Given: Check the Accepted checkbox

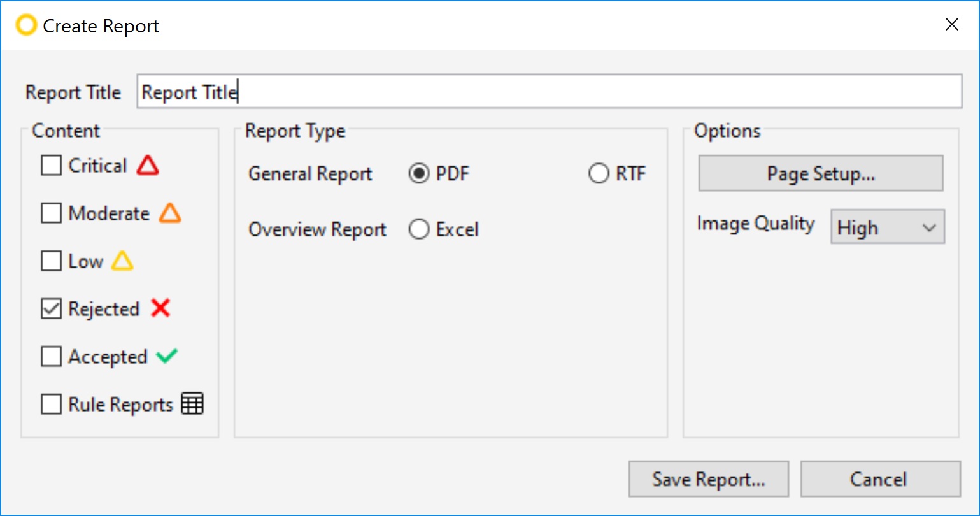Looking at the screenshot, I should point(52,356).
